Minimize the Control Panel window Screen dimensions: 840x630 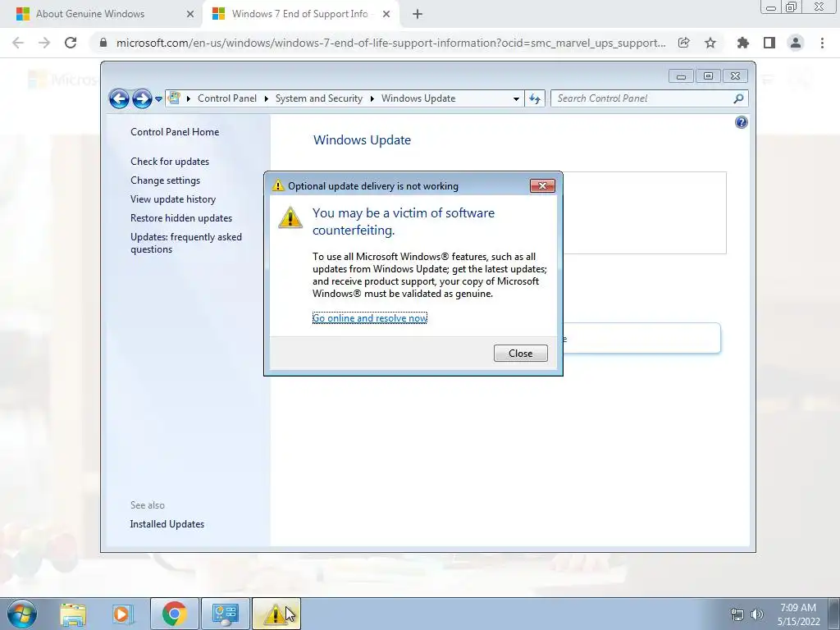[681, 76]
